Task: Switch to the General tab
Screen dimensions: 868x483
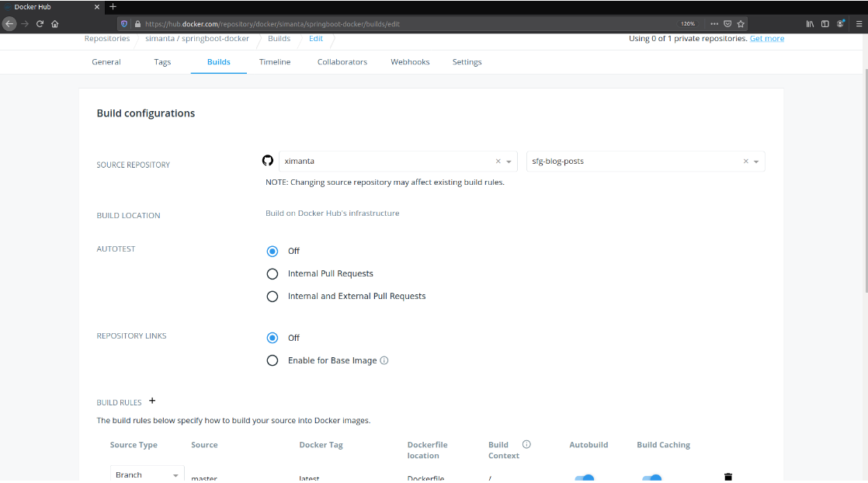Action: point(106,62)
